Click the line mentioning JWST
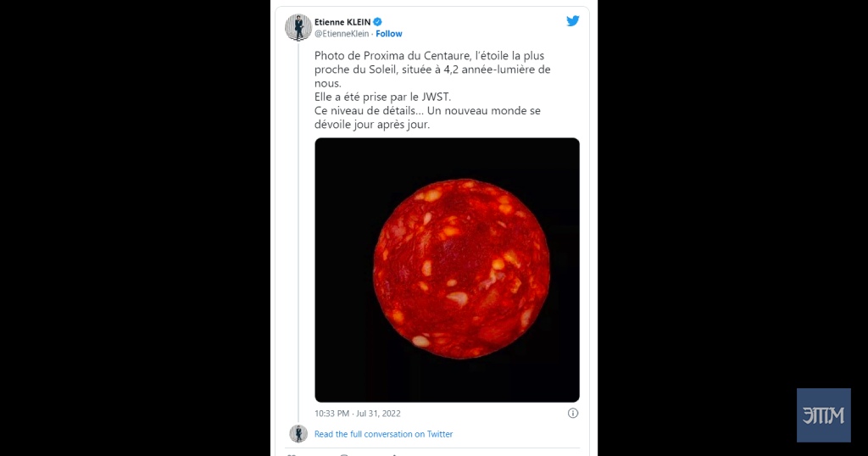The width and height of the screenshot is (868, 456). click(382, 97)
